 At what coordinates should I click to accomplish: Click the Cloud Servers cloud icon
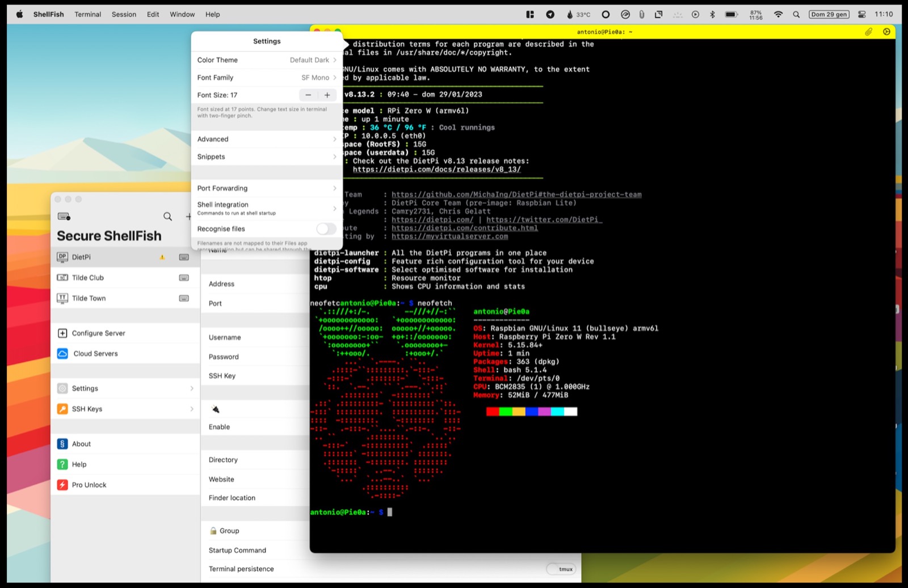pos(63,354)
